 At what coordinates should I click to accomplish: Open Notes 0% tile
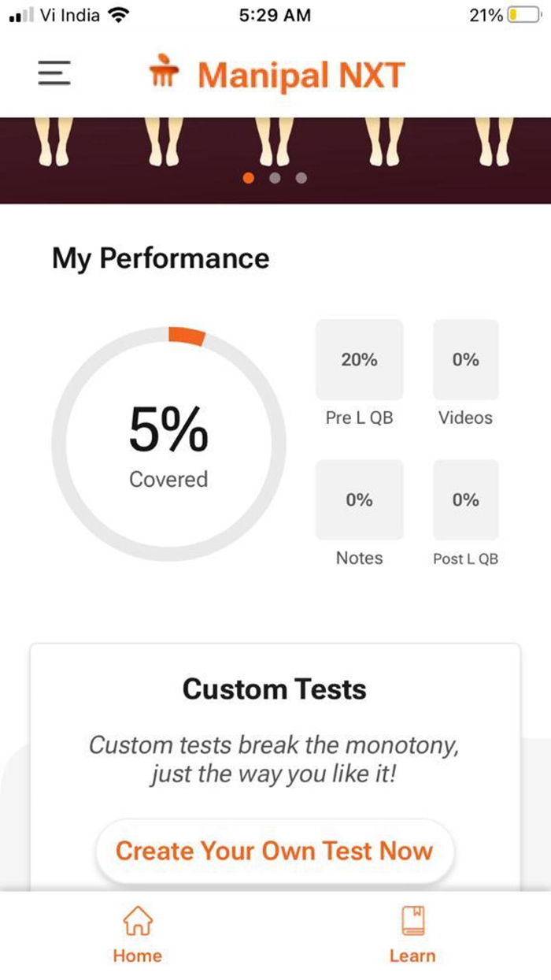tap(359, 500)
